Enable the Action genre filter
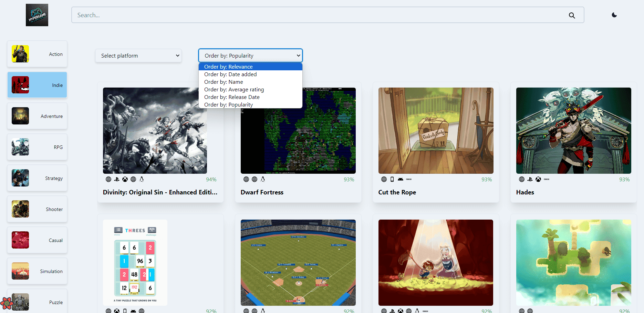Screen dimensions: 644x313 point(37,54)
